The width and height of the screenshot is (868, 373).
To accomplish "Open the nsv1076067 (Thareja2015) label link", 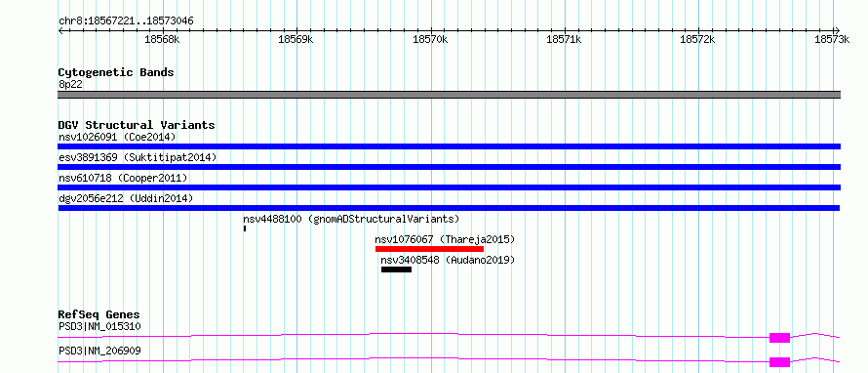I will coord(445,239).
